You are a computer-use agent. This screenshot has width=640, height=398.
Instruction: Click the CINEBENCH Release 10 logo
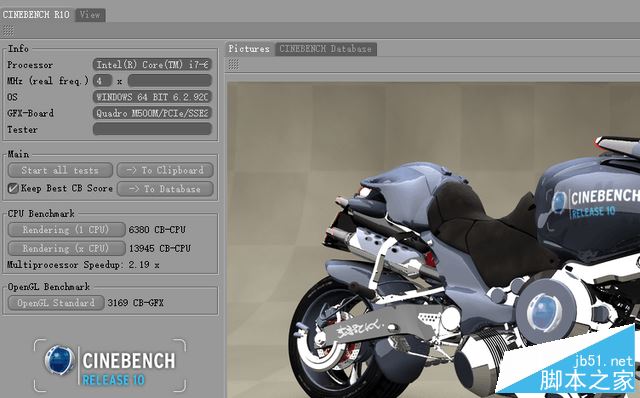pyautogui.click(x=110, y=365)
